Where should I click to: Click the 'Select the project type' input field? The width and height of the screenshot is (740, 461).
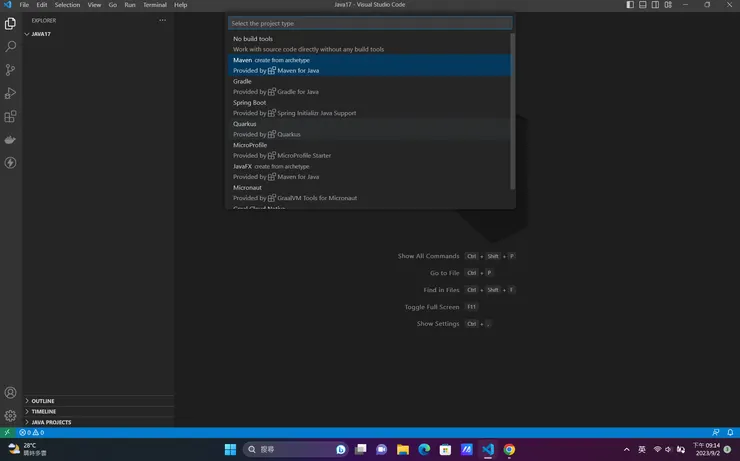tap(370, 23)
